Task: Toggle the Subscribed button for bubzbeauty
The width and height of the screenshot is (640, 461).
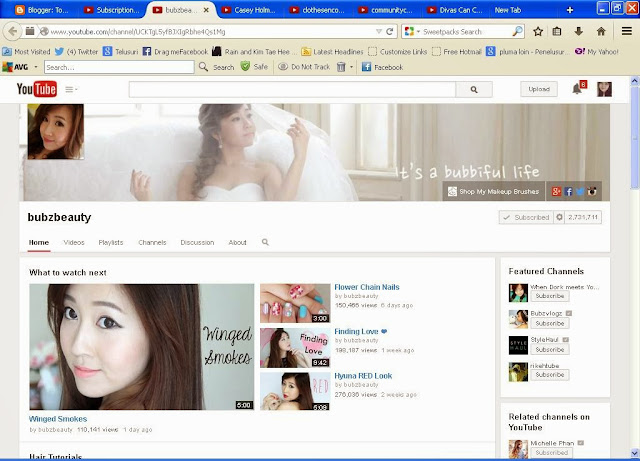Action: tap(527, 217)
